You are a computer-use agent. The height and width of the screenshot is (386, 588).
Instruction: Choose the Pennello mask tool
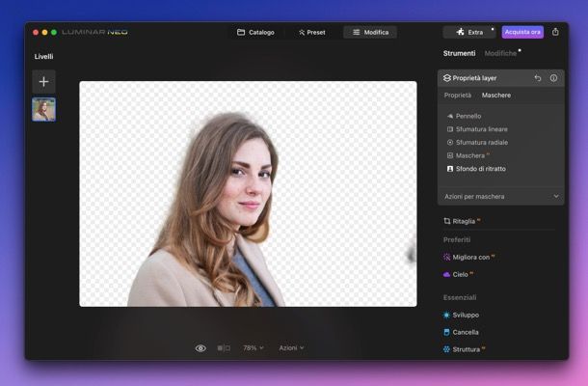click(464, 116)
